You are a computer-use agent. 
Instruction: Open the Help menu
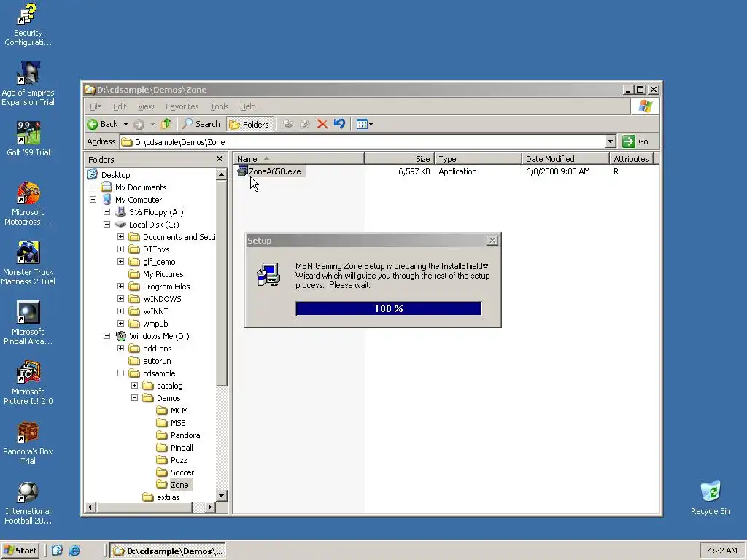coord(248,106)
